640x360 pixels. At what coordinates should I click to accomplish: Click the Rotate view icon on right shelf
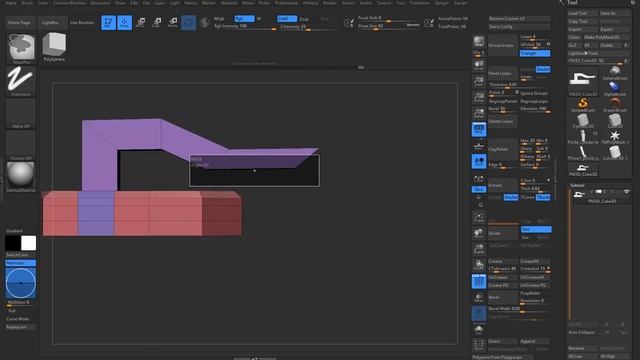(479, 265)
